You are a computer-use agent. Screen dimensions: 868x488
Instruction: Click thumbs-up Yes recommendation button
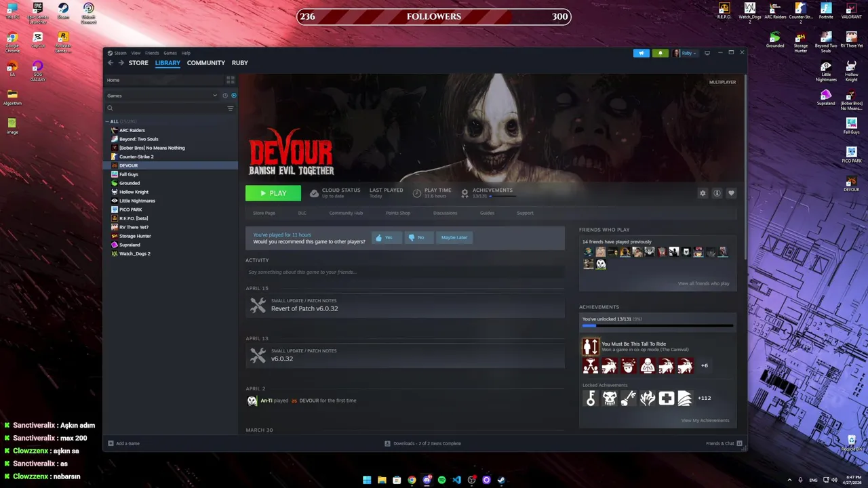(387, 237)
